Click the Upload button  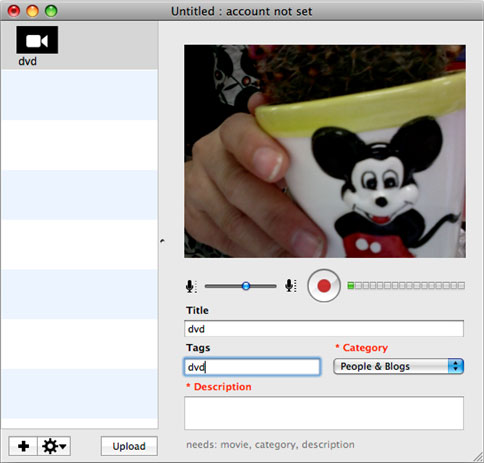[129, 446]
